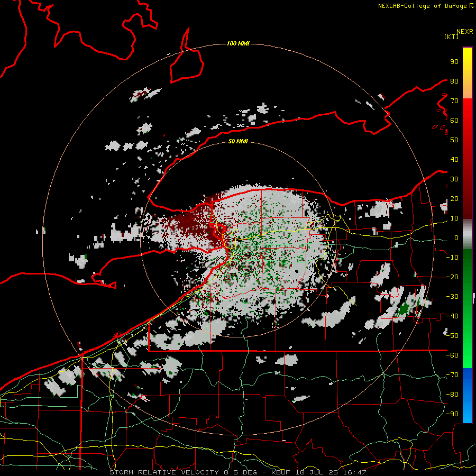
Task: Click the 100 NMI range ring label
Action: click(238, 43)
